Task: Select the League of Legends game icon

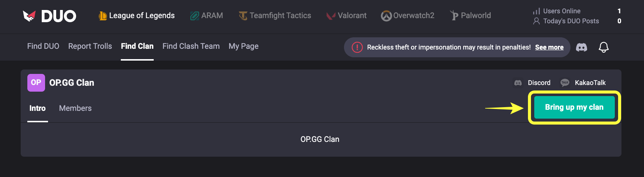Action: 103,16
